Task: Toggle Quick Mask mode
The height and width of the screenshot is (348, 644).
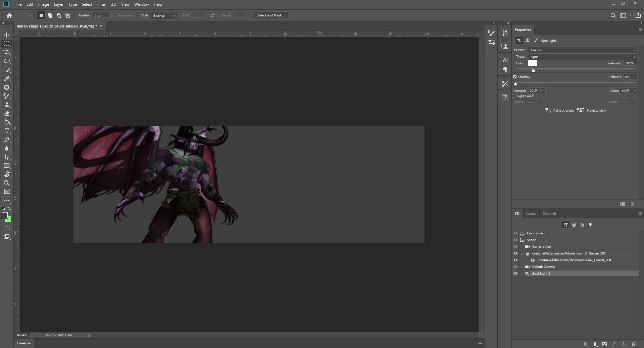Action: pyautogui.click(x=7, y=228)
